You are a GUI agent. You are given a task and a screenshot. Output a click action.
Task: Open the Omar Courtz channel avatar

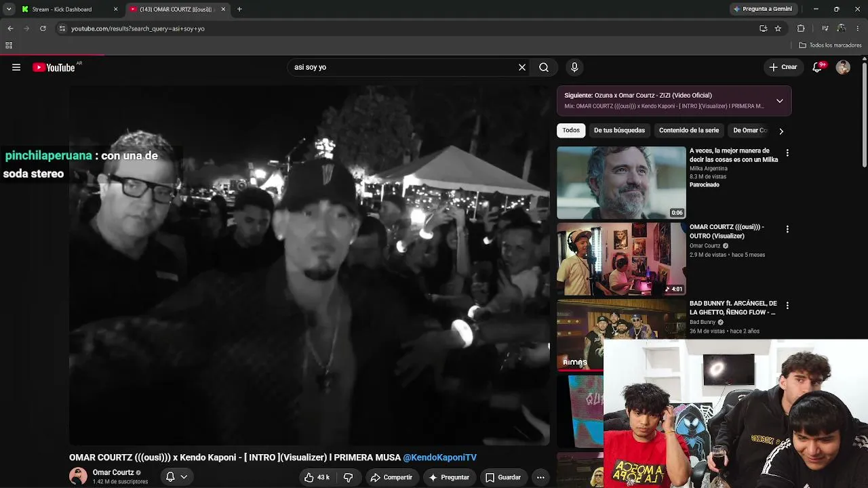click(78, 476)
